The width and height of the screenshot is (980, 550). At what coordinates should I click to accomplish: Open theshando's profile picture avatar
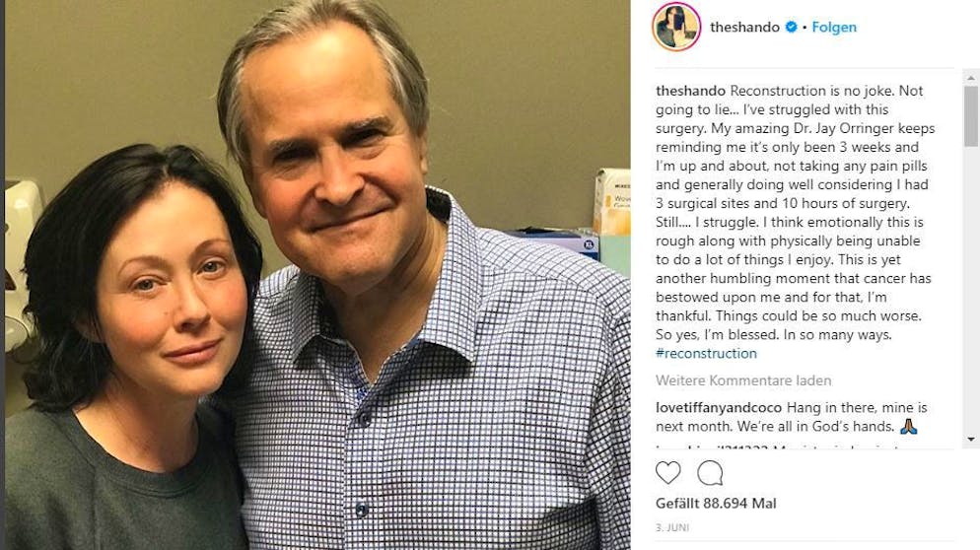pyautogui.click(x=676, y=27)
